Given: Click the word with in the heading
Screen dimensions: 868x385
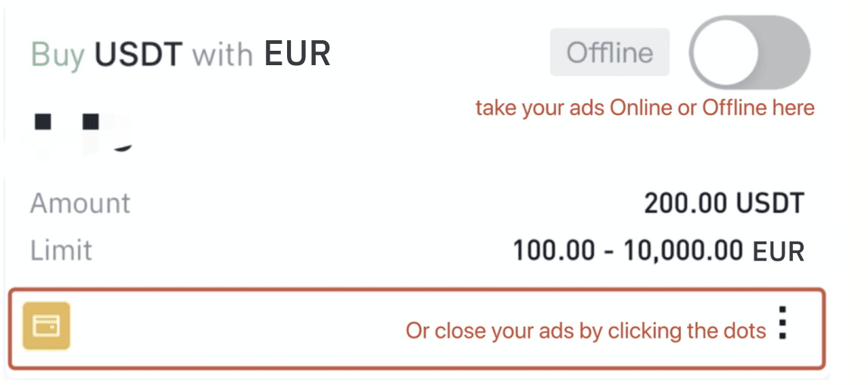Looking at the screenshot, I should coord(223,54).
